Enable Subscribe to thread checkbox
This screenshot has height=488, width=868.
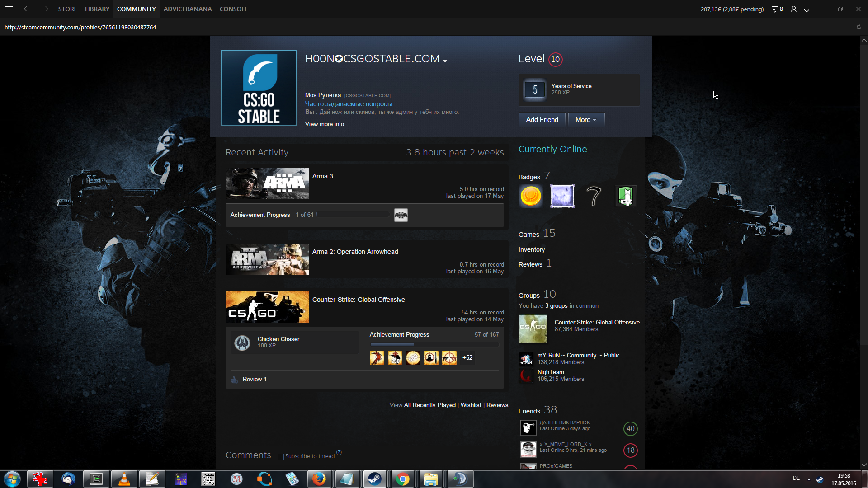(x=281, y=456)
